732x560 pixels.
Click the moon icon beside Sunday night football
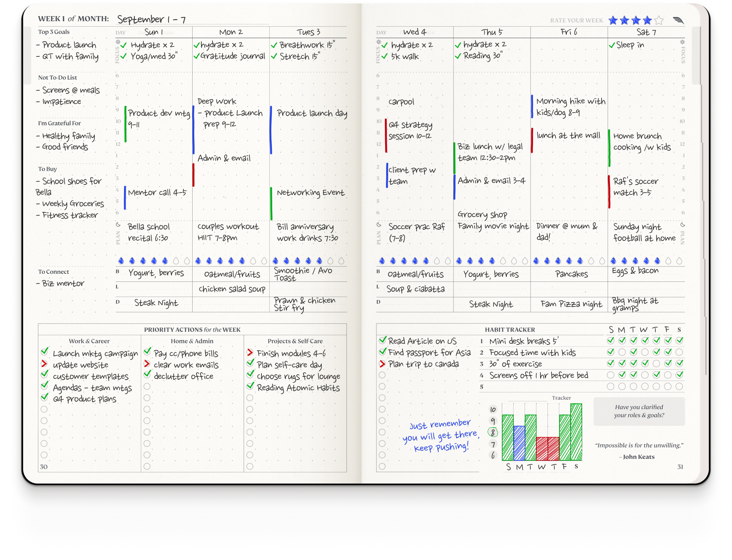683,225
